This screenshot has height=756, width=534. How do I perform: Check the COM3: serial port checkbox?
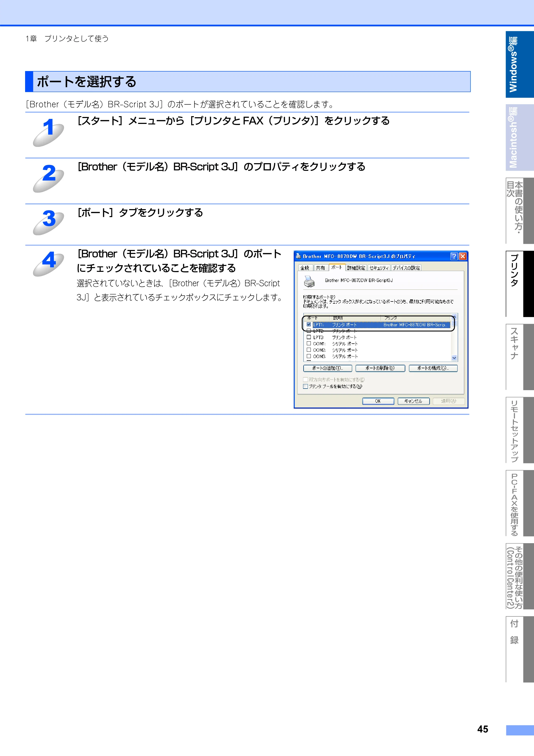309,356
